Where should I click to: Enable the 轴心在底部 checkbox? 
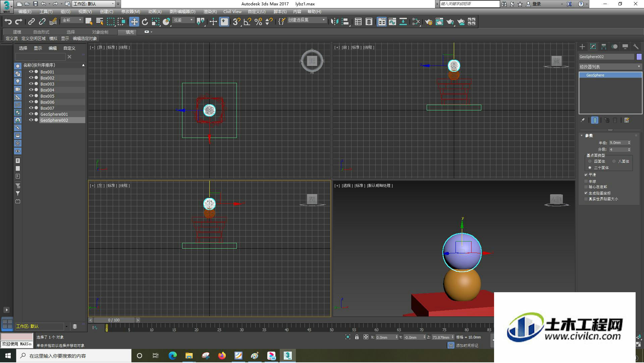click(586, 187)
